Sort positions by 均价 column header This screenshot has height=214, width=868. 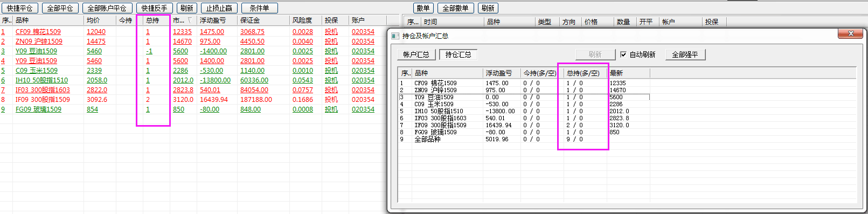[100, 20]
